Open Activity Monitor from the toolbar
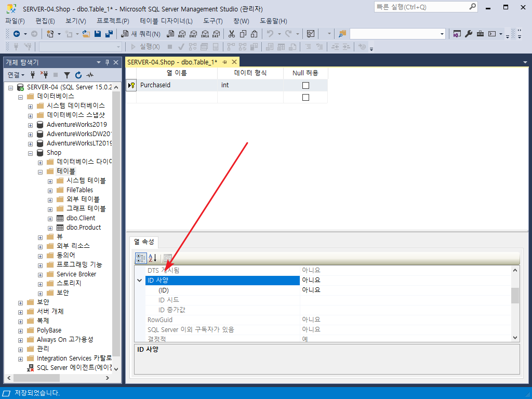Viewport: 532px width, 399px height. click(x=311, y=34)
